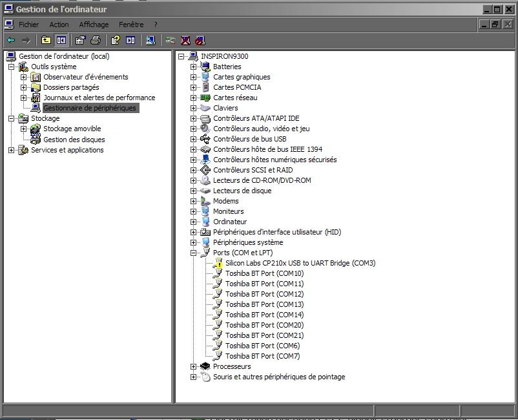
Task: Click the Cartes réseau green card icon
Action: 205,98
